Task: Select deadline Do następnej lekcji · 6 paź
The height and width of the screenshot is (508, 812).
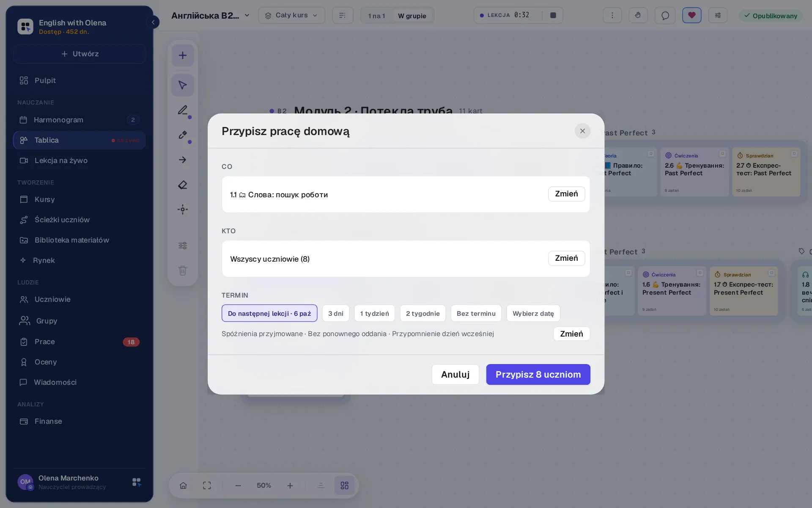Action: click(269, 313)
